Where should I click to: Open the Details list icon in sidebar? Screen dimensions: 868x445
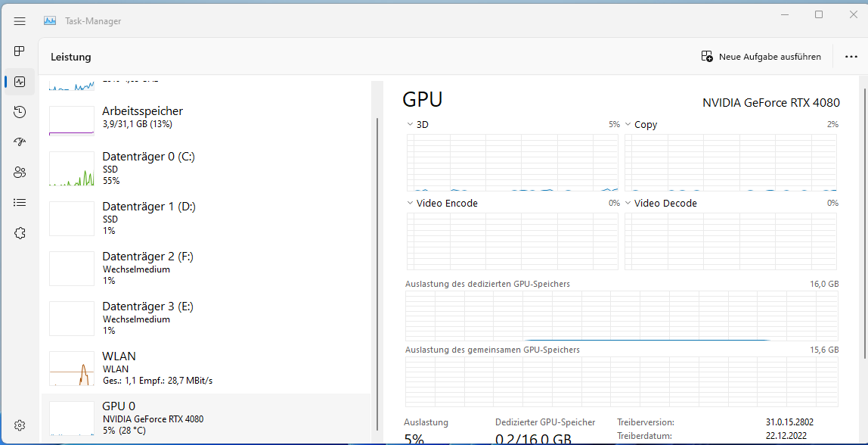pyautogui.click(x=20, y=203)
